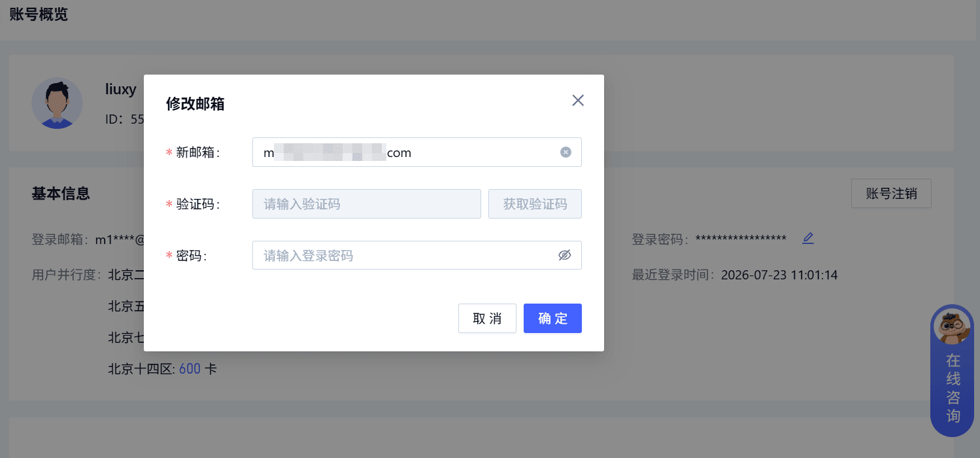This screenshot has height=458, width=980.
Task: Click the 账号注销 button
Action: (x=891, y=194)
